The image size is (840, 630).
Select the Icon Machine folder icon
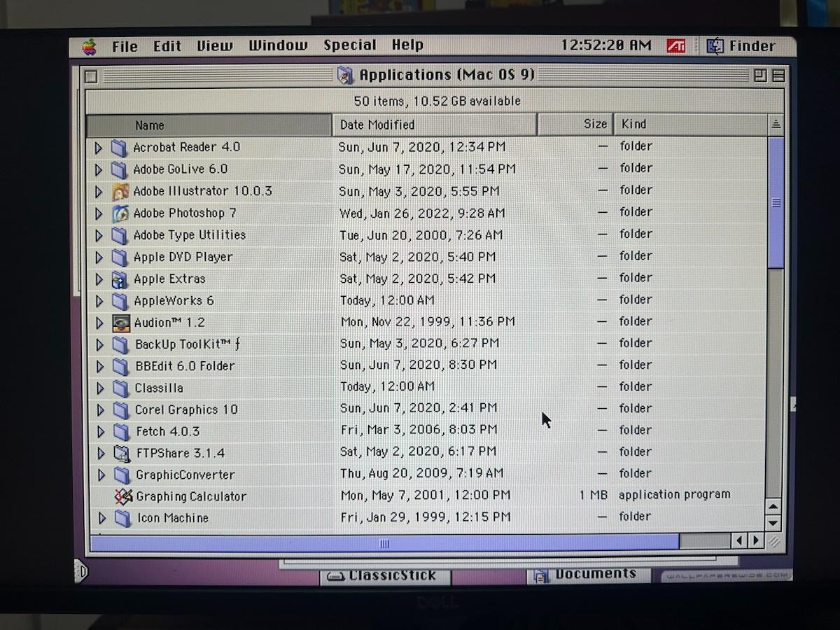123,519
